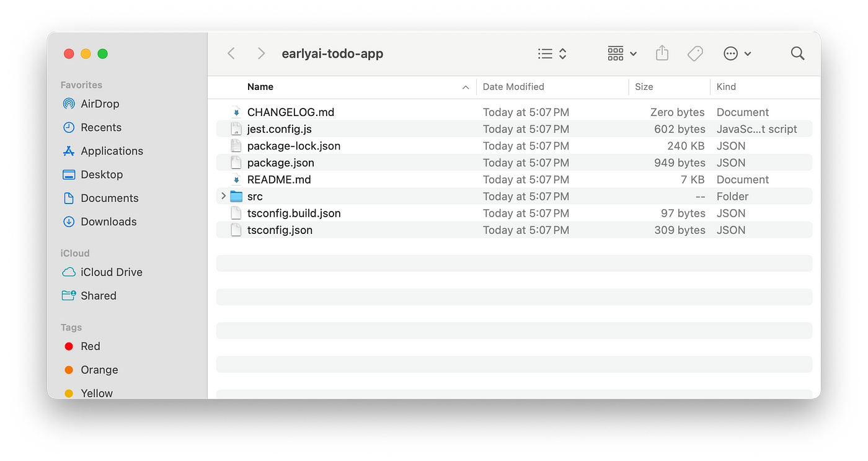Screen dimensions: 868x461
Task: Select the package-lock.json file name
Action: (294, 146)
